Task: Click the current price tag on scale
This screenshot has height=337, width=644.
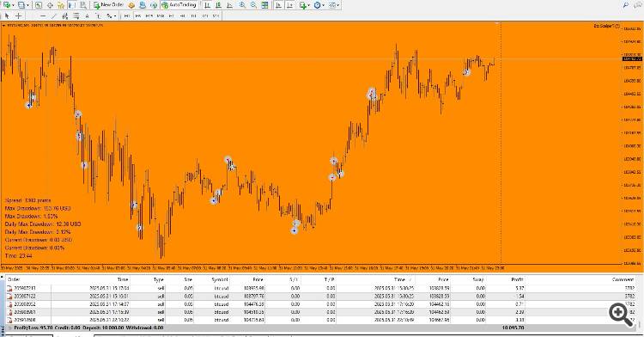Action: [632, 59]
